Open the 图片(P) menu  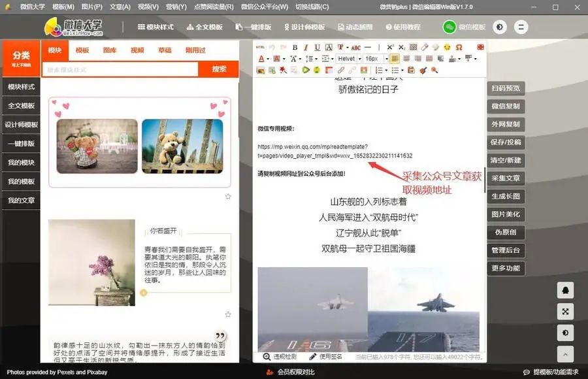91,7
